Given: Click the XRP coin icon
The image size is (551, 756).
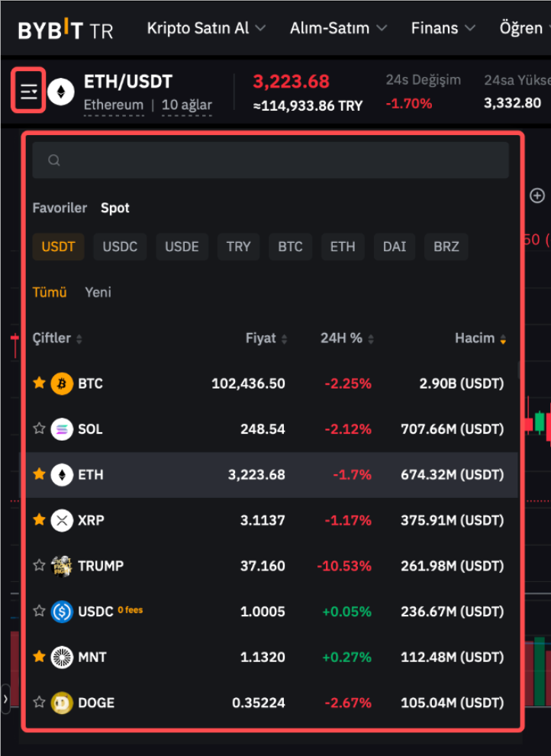Looking at the screenshot, I should click(x=62, y=521).
